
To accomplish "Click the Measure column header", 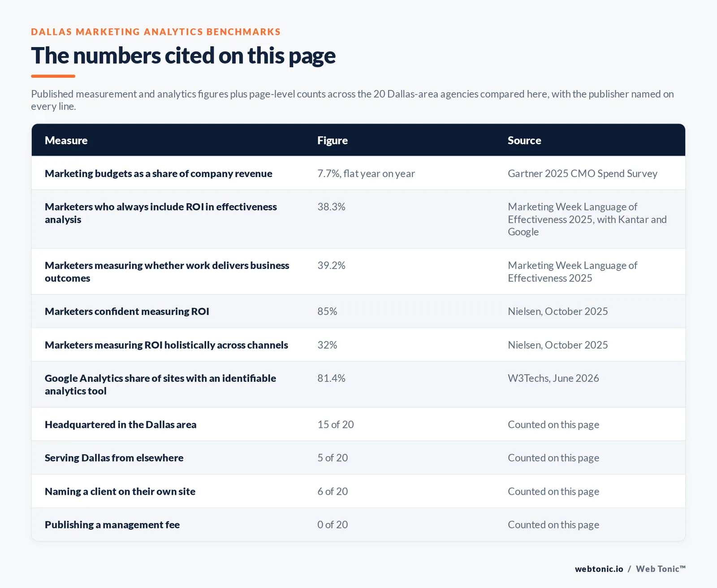I will point(66,140).
